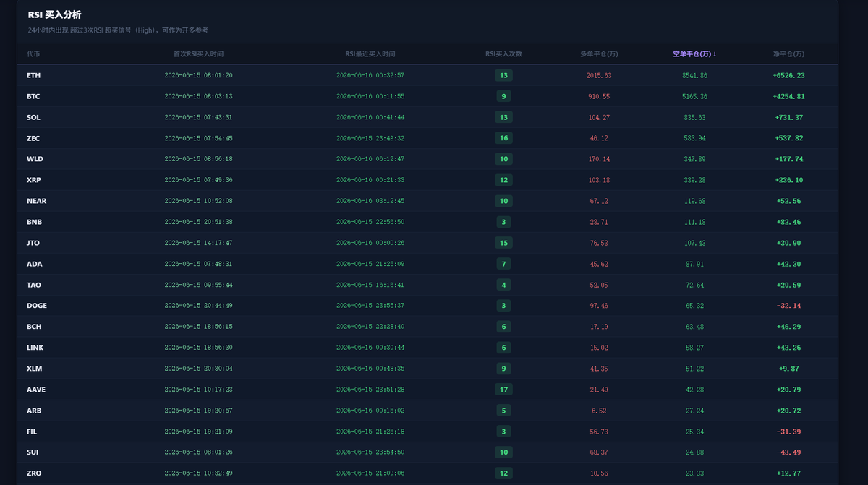This screenshot has height=485, width=868.
Task: Select the XLM coin name
Action: tap(34, 369)
